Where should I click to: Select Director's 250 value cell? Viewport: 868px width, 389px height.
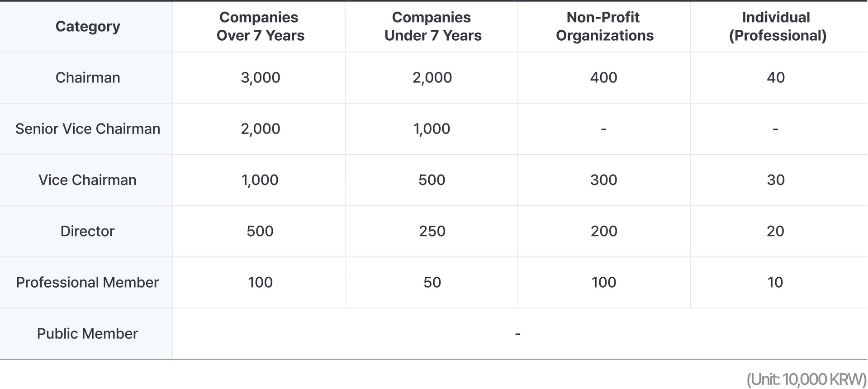coord(432,231)
